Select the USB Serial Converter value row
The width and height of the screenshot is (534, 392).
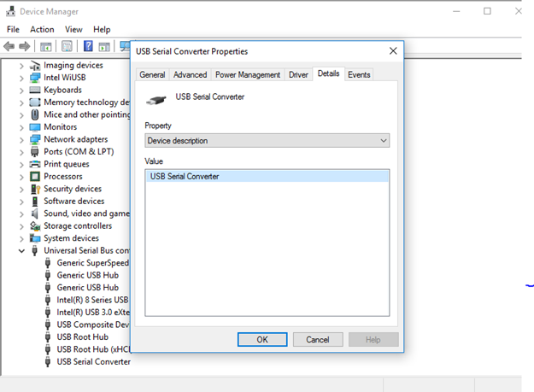pos(267,176)
